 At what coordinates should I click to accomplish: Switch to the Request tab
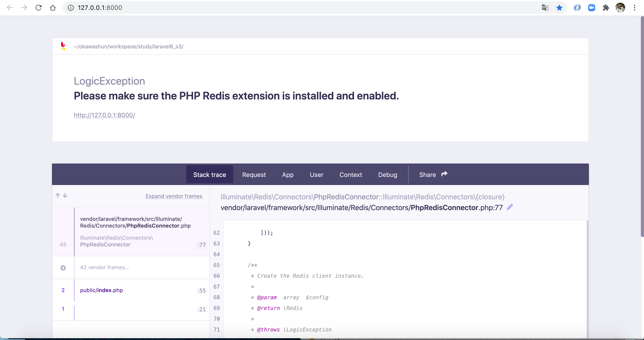click(x=254, y=174)
